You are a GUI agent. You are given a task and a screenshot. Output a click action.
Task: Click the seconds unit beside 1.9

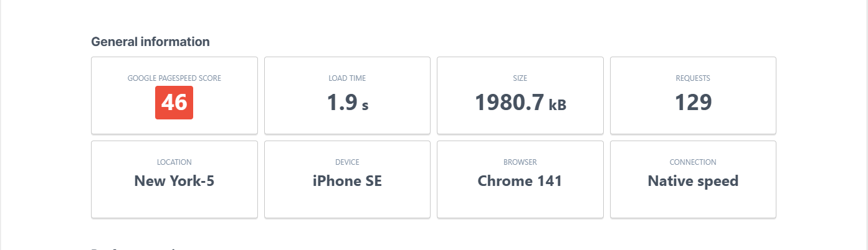coord(365,106)
